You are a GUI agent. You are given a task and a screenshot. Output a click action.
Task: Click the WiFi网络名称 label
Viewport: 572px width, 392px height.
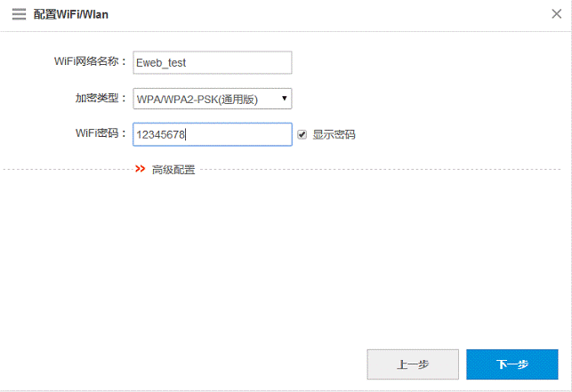coord(91,62)
